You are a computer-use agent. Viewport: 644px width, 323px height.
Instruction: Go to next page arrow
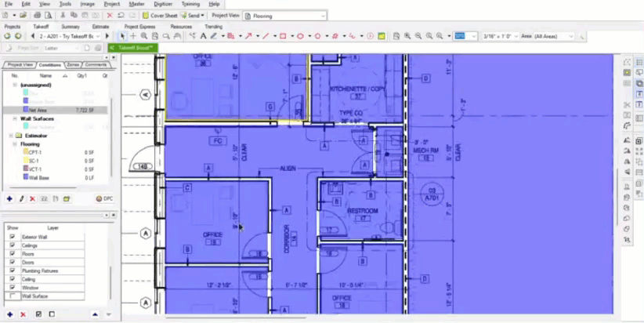coord(107,36)
